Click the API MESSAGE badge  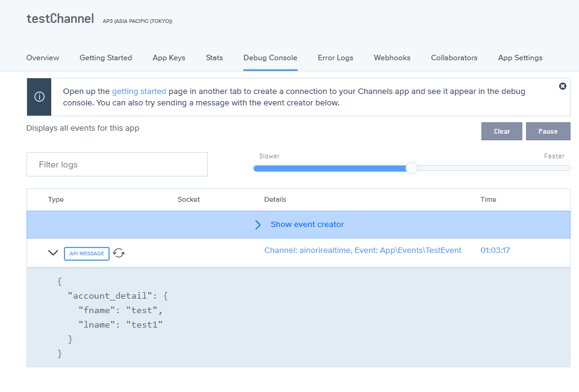[x=87, y=254]
